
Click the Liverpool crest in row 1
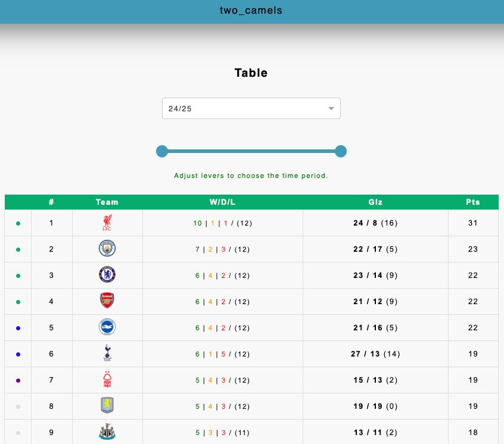(107, 223)
